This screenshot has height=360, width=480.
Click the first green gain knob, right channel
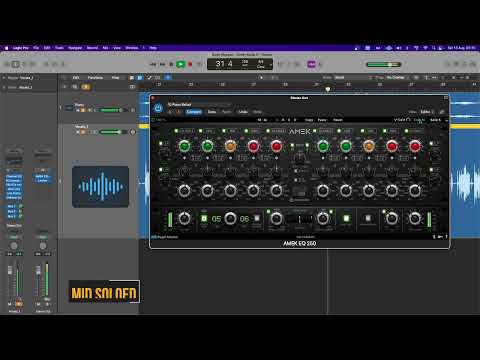(x=323, y=146)
